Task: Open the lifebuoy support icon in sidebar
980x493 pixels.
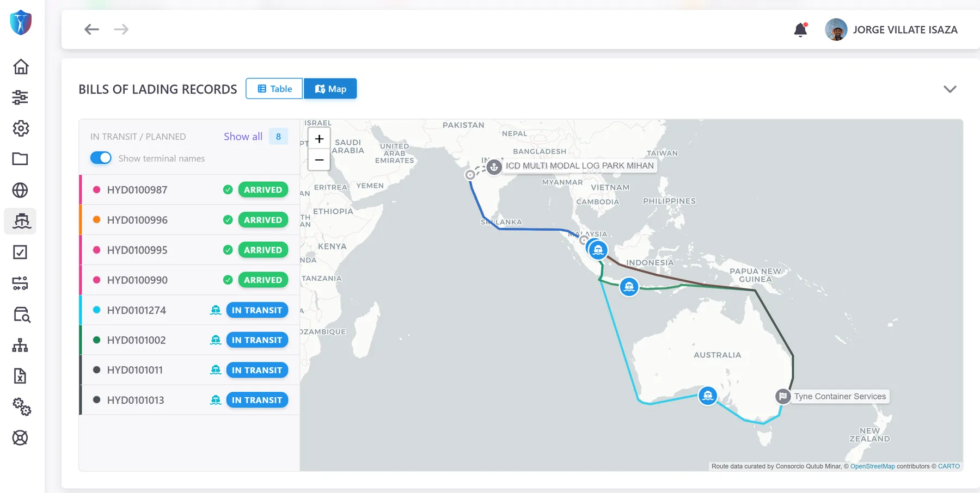Action: [x=21, y=437]
